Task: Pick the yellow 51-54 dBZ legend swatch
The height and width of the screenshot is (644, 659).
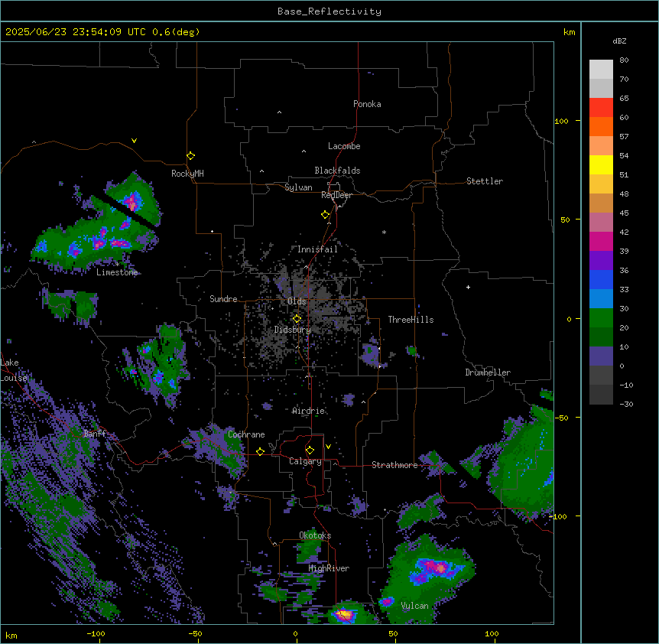Action: pyautogui.click(x=601, y=164)
